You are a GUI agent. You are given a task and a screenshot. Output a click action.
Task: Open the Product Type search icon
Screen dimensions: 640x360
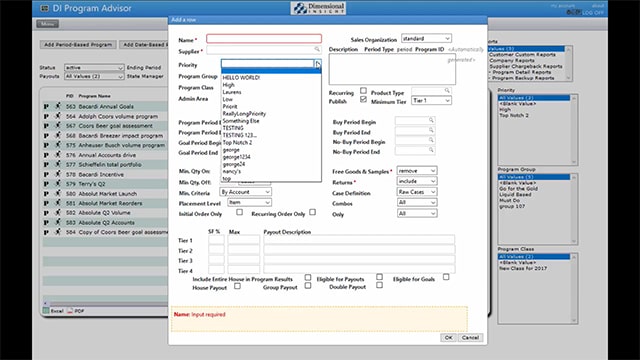pyautogui.click(x=447, y=91)
